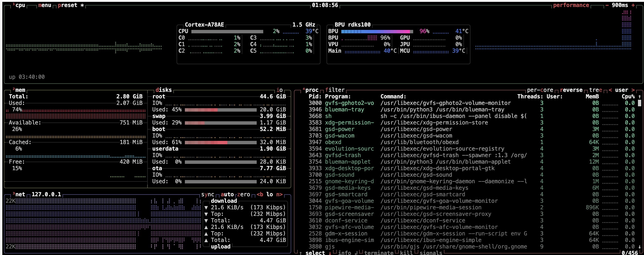The width and height of the screenshot is (644, 255).
Task: Click the process list scrollbar handle
Action: tap(640, 103)
